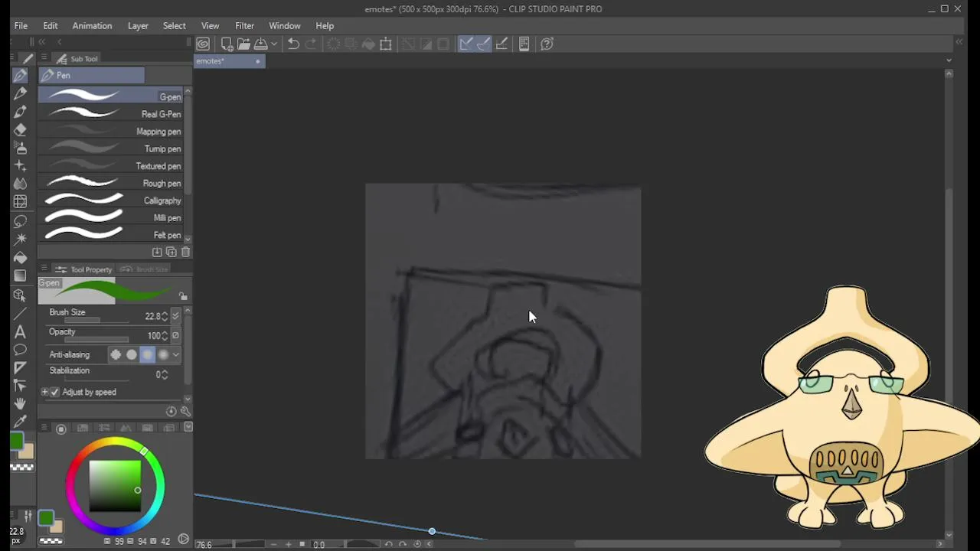
Task: Undo the last action
Action: tap(293, 44)
